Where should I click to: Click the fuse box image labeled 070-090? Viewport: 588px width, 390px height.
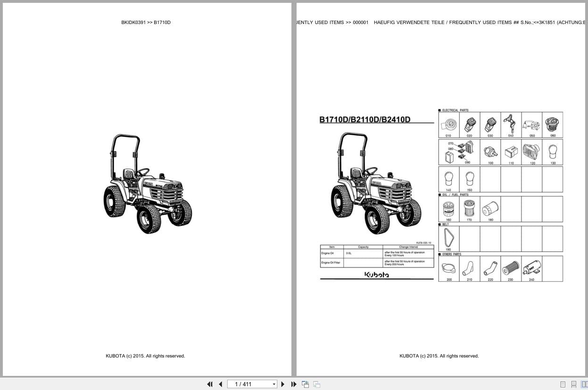[459, 152]
